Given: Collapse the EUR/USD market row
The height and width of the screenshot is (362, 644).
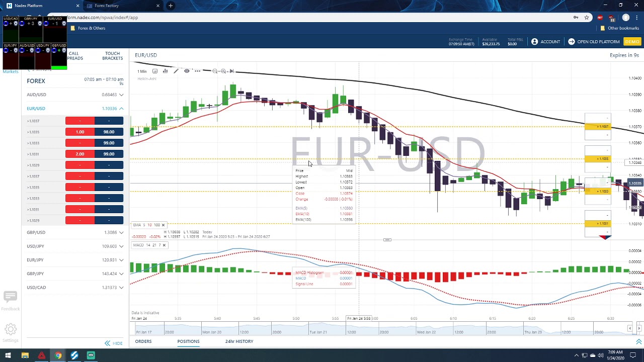Looking at the screenshot, I should click(x=75, y=108).
